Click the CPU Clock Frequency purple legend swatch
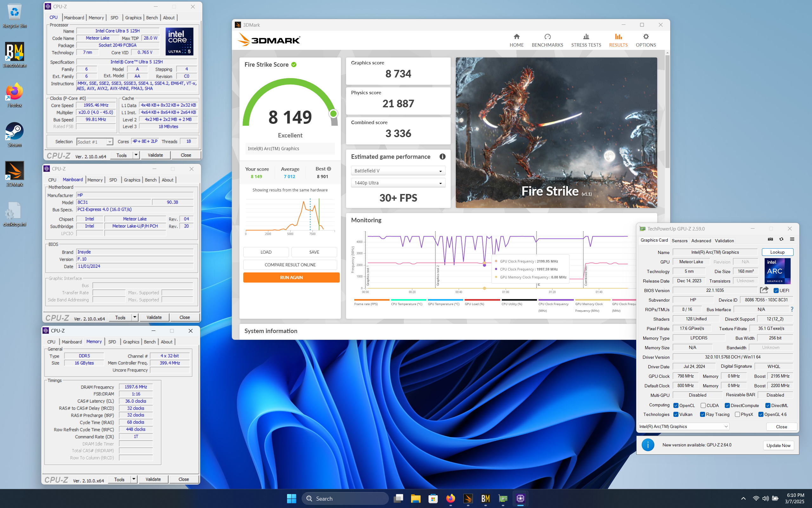Viewport: 812px width, 508px height. pos(556,300)
